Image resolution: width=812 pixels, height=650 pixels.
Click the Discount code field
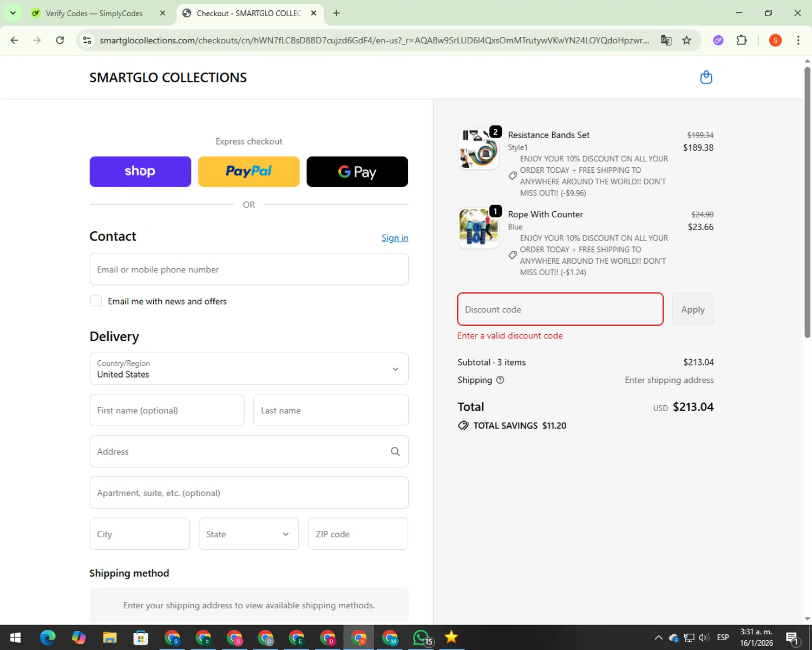coord(560,309)
